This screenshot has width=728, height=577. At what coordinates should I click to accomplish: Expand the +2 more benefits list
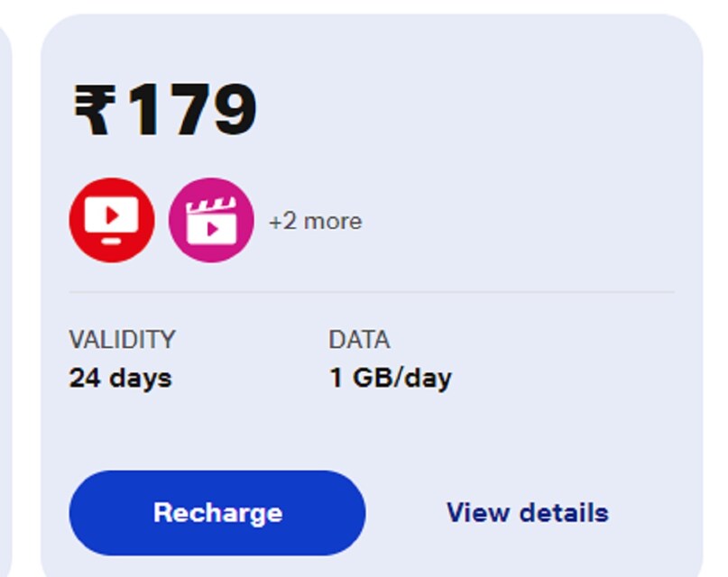(x=315, y=221)
